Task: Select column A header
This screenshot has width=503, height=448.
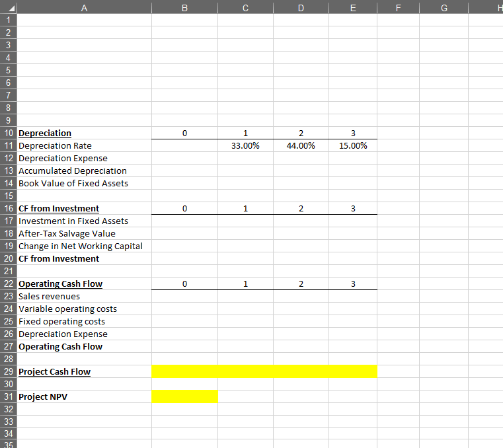Action: click(x=84, y=8)
